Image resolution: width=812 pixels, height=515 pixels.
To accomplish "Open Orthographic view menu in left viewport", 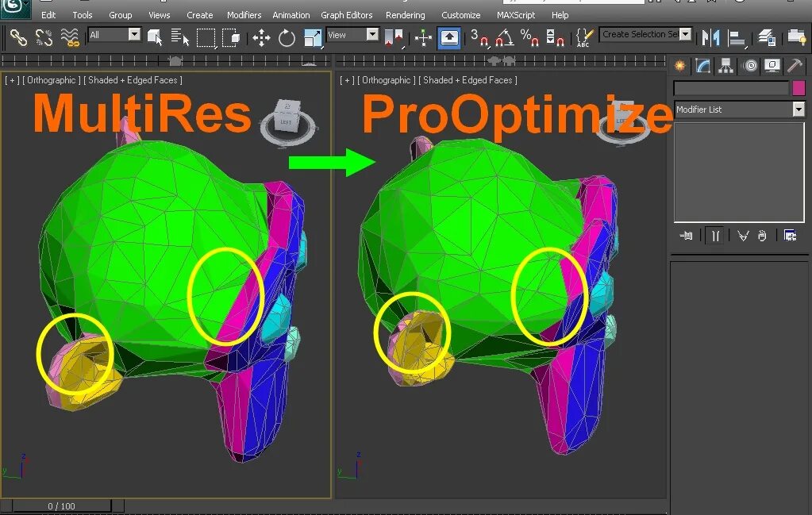I will pyautogui.click(x=52, y=80).
